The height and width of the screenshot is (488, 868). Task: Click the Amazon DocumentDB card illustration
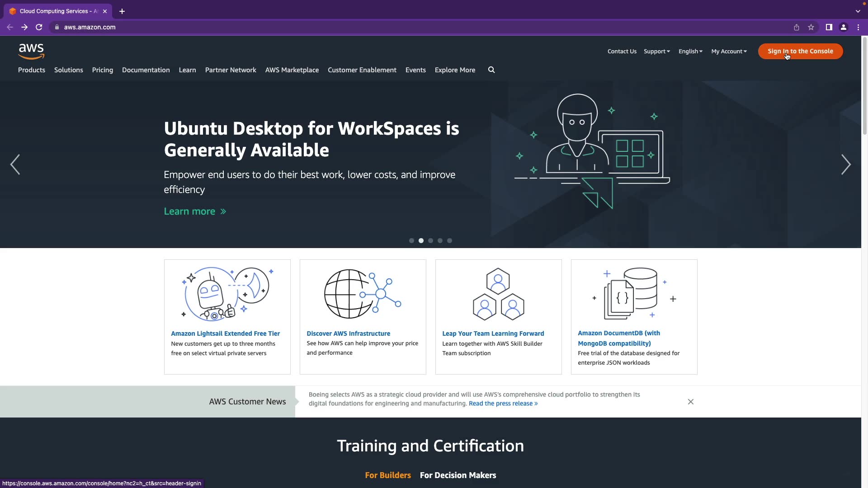(x=634, y=294)
